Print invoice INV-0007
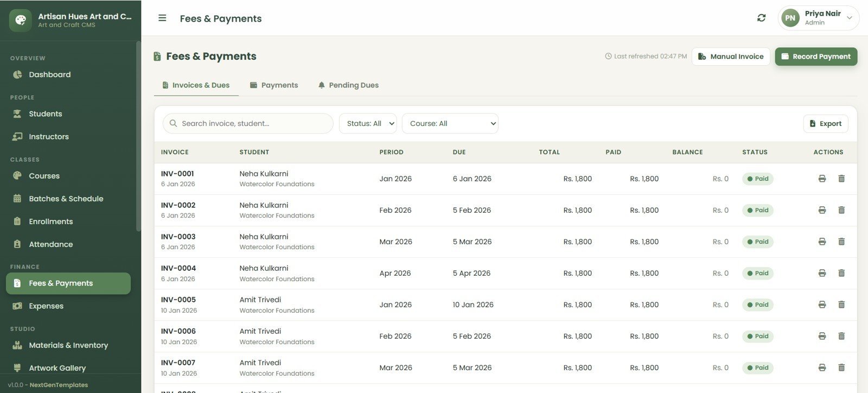The height and width of the screenshot is (393, 868). click(x=822, y=367)
